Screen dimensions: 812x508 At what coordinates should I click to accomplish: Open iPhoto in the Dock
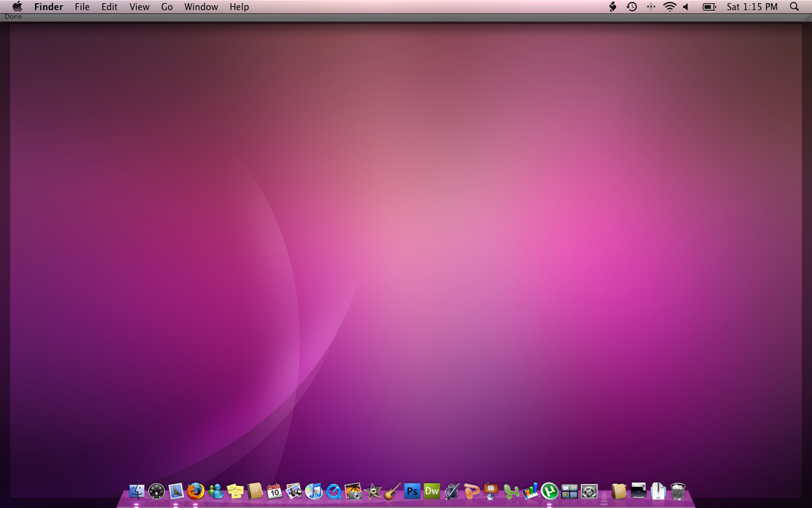pyautogui.click(x=294, y=491)
